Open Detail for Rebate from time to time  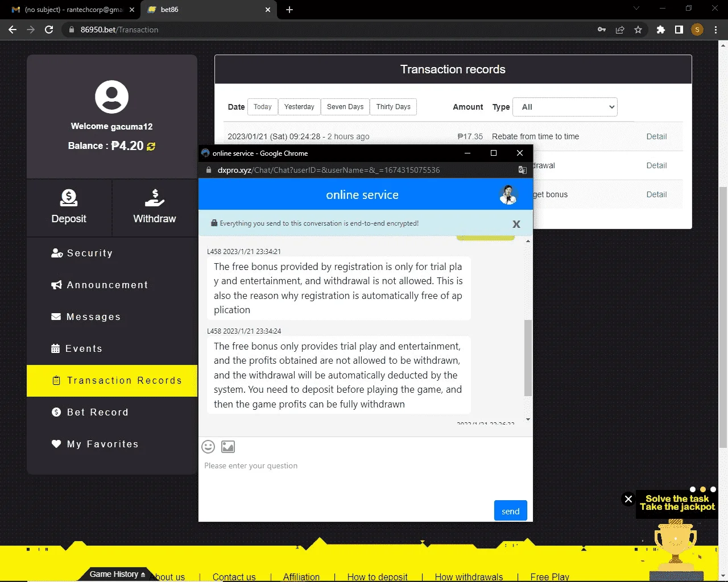(656, 136)
